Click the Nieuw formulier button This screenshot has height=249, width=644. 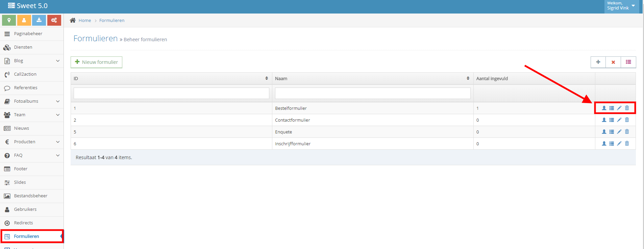[96, 62]
